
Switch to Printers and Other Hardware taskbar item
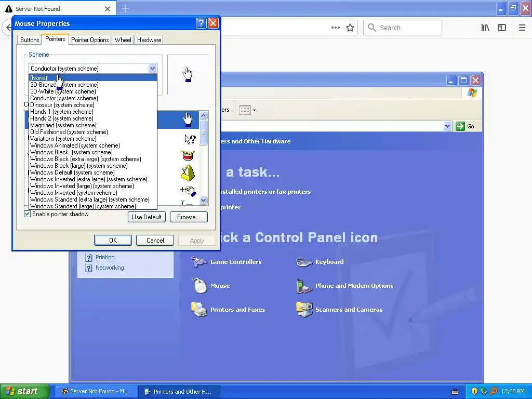point(179,391)
